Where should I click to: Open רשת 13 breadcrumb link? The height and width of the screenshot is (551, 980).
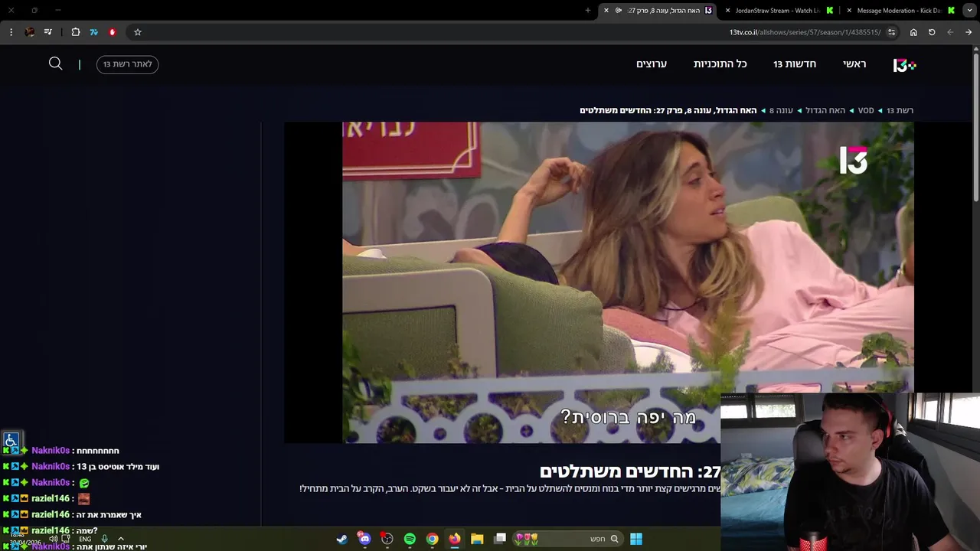pyautogui.click(x=900, y=110)
